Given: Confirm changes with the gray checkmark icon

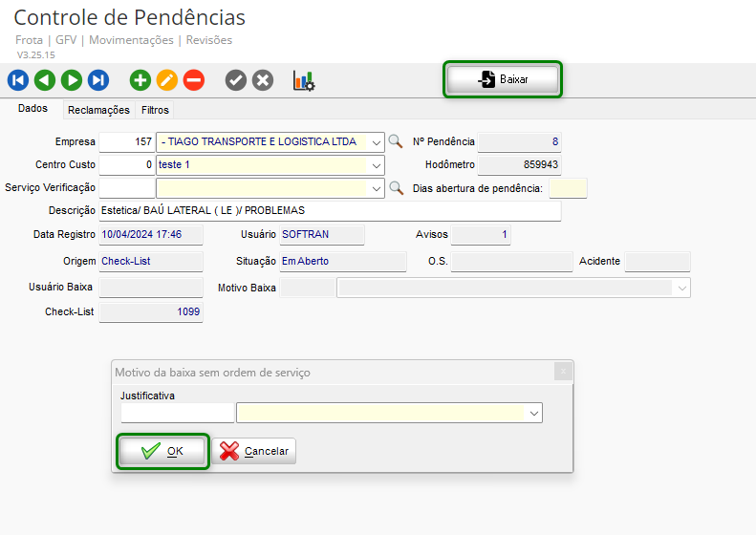Looking at the screenshot, I should point(236,80).
